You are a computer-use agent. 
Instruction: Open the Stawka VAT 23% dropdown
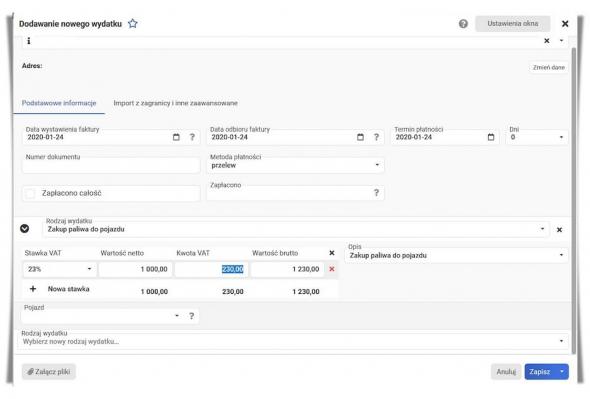pos(59,269)
